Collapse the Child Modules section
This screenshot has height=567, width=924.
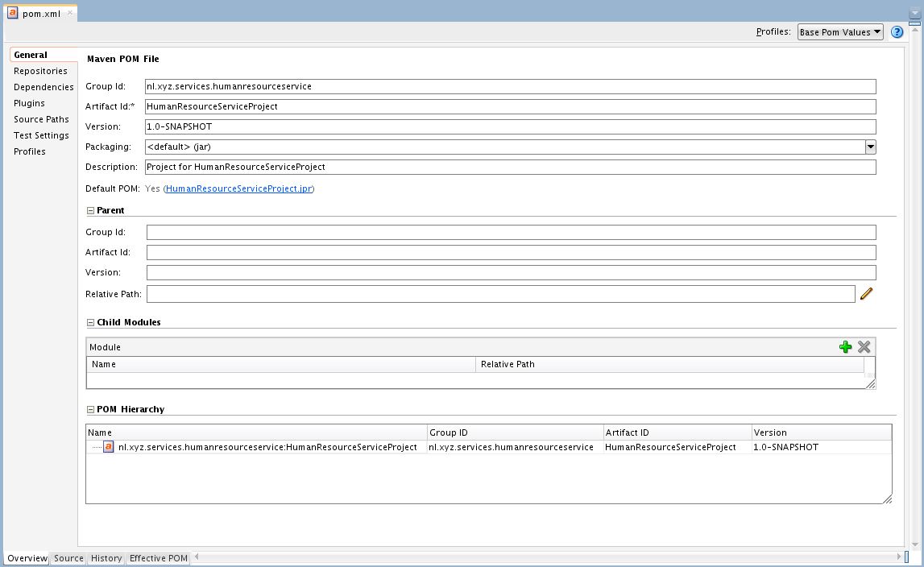click(90, 323)
